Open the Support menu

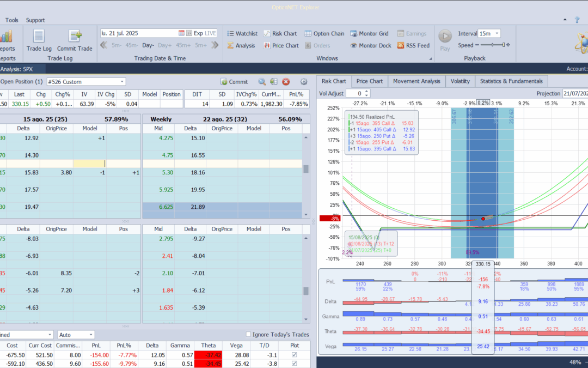35,20
